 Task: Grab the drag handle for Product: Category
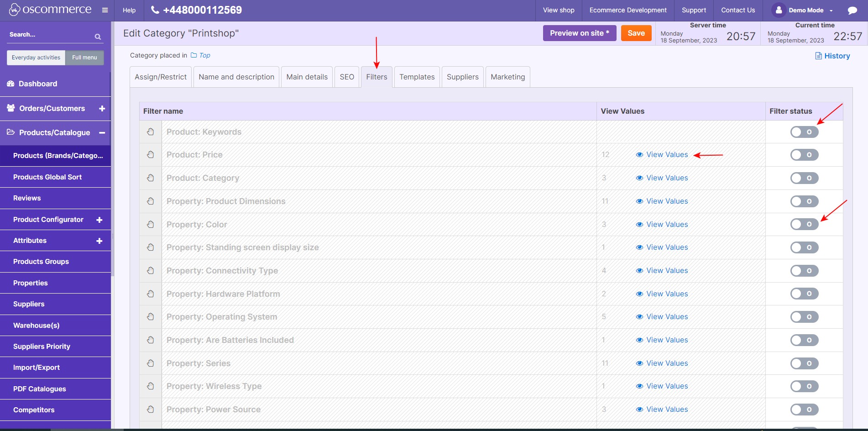click(151, 178)
